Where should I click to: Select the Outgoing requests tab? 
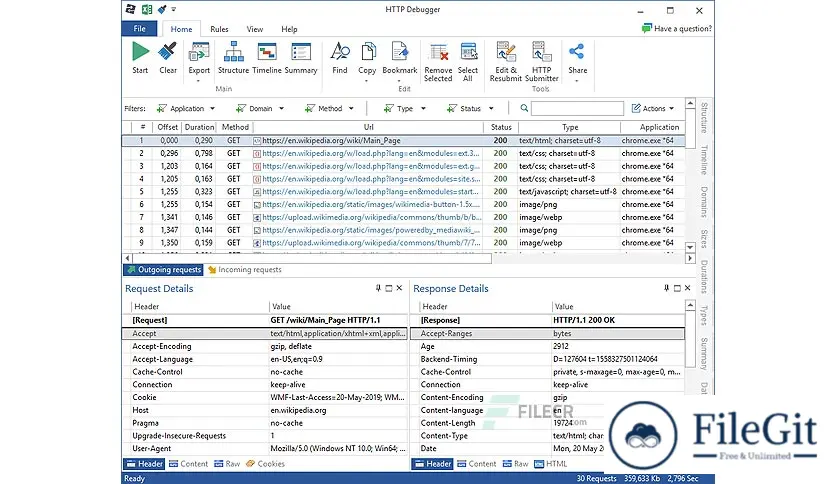tap(164, 270)
